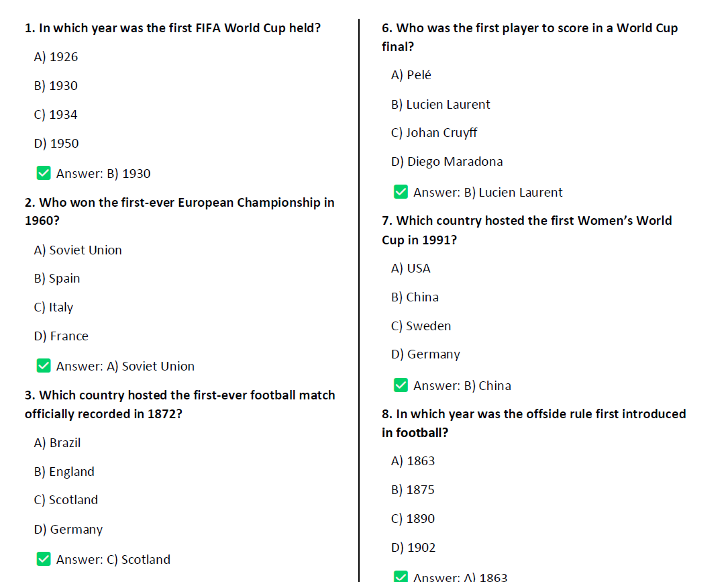Choose option C) Sweden in question 7
Image resolution: width=728 pixels, height=582 pixels.
(421, 326)
